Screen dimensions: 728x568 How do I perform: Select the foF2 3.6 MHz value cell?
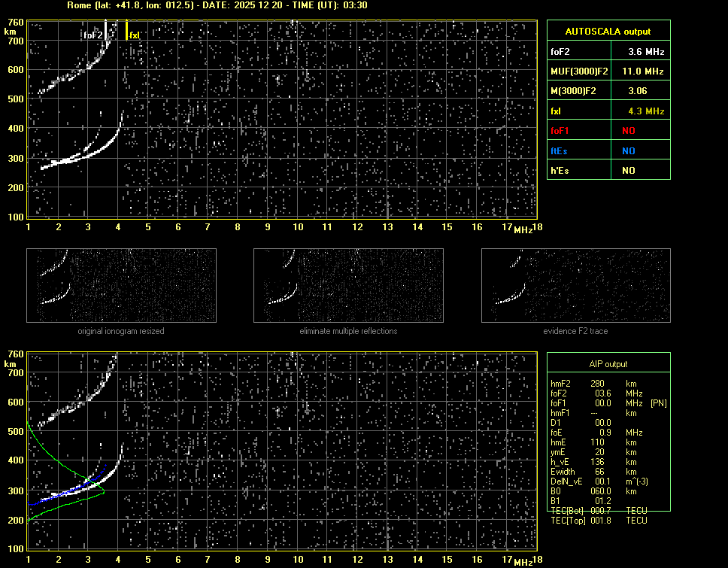639,52
